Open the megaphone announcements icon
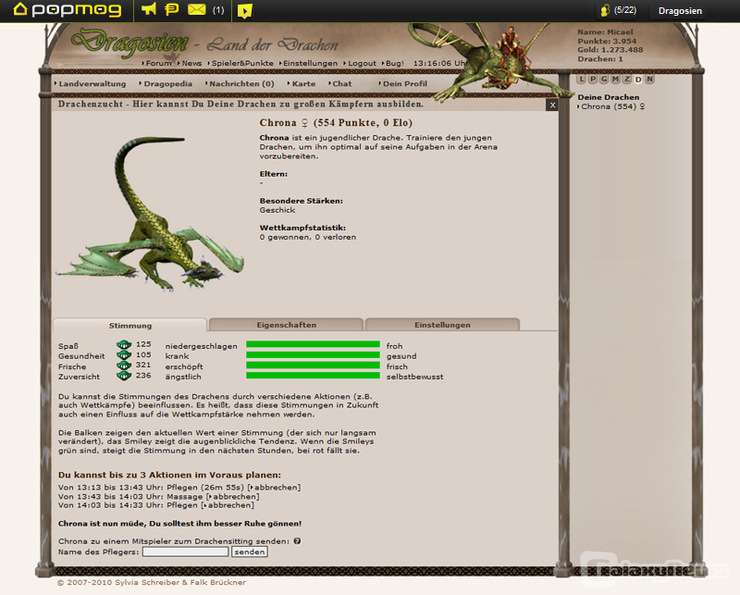Viewport: 740px width, 595px height. pos(149,9)
